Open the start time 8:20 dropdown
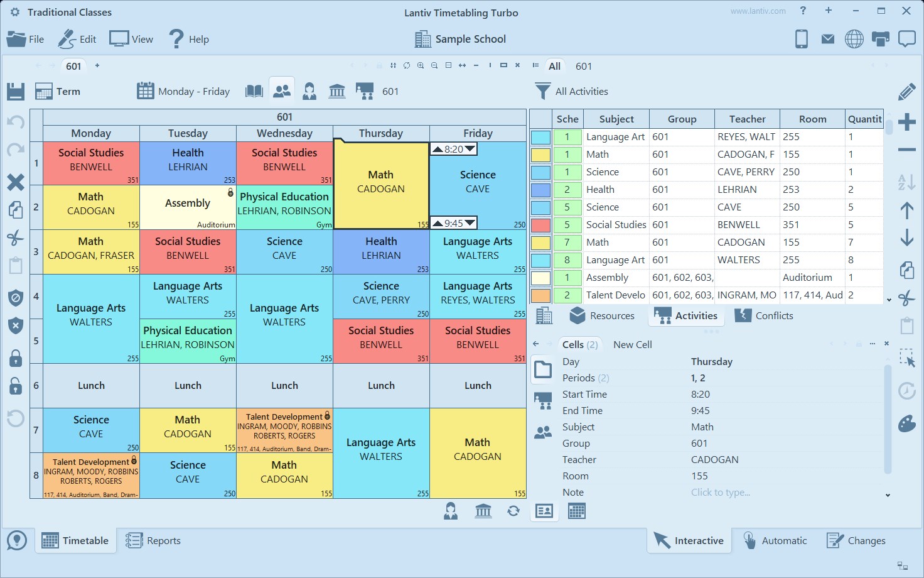The width and height of the screenshot is (924, 578). pyautogui.click(x=470, y=149)
